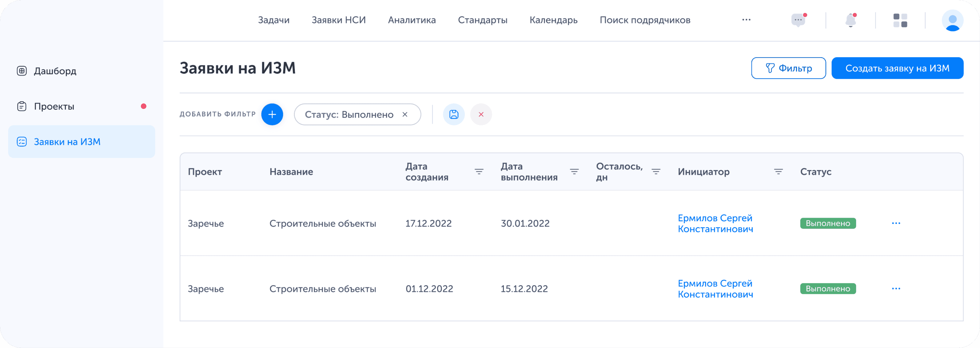Click the grid/dashboard view icon
Image resolution: width=980 pixels, height=348 pixels.
click(x=900, y=20)
